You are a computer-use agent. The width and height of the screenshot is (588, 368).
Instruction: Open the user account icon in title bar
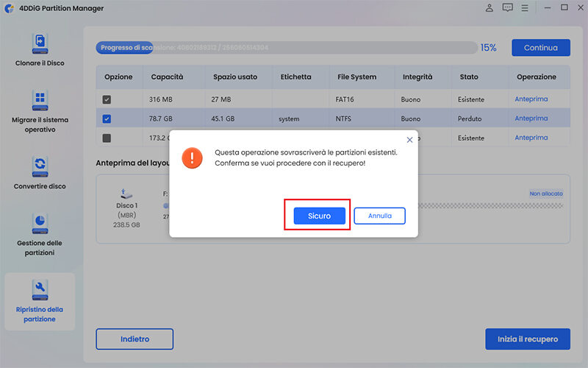click(x=490, y=8)
